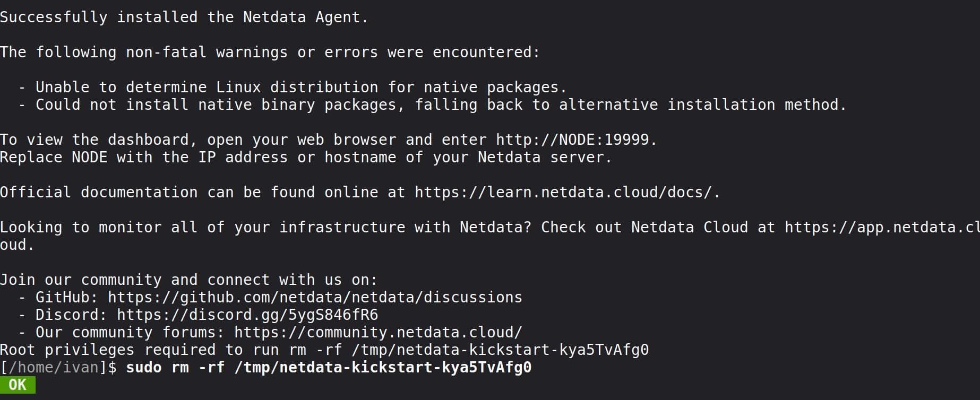Image resolution: width=980 pixels, height=400 pixels.
Task: Click the "Unable to determine Linux distribution" warning
Action: 301,87
